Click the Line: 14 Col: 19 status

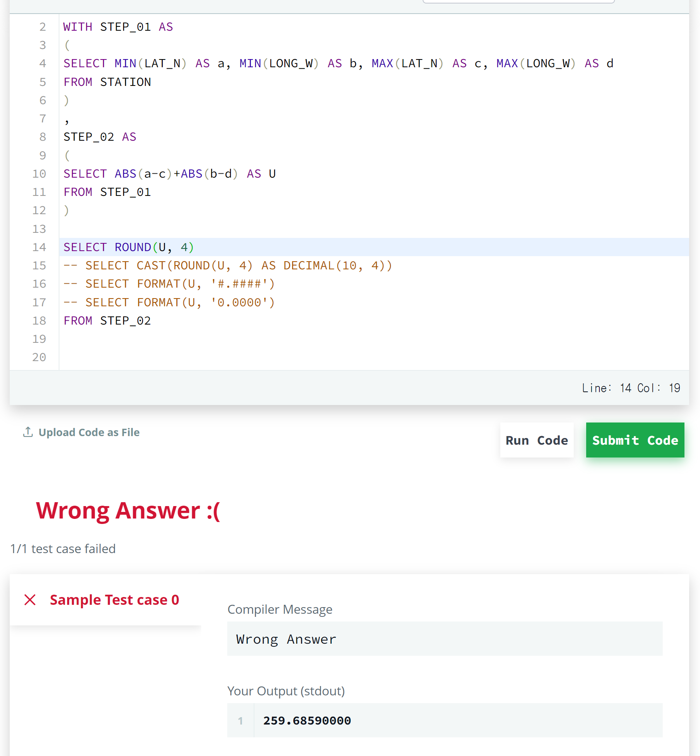click(x=631, y=388)
